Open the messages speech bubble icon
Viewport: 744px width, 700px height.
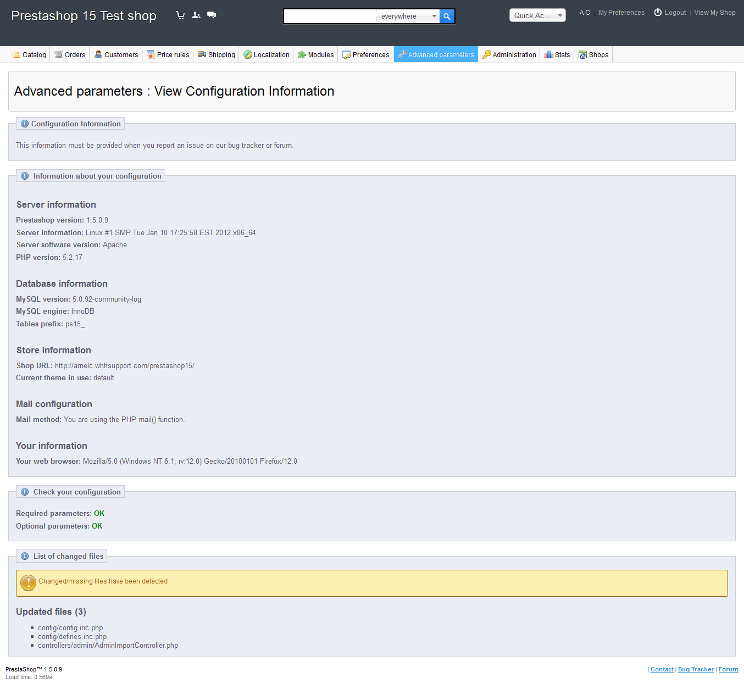point(212,15)
